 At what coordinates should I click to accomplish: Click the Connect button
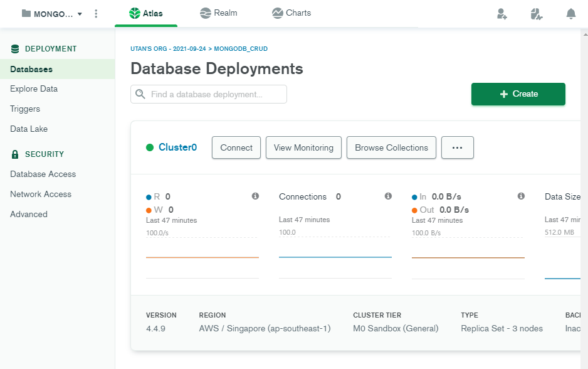coord(236,147)
